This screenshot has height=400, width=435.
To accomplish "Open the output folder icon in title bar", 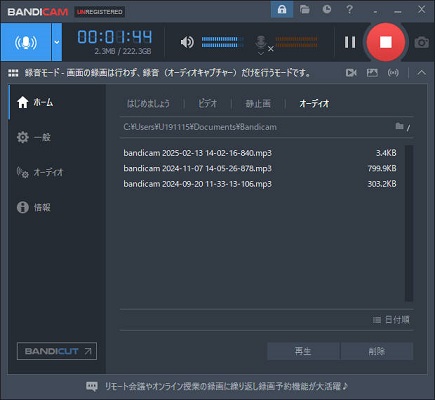I will coord(304,9).
